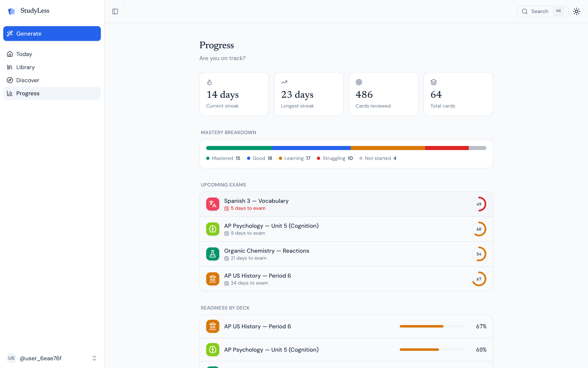Click the 21 days to exam label
The image size is (588, 368).
248,258
